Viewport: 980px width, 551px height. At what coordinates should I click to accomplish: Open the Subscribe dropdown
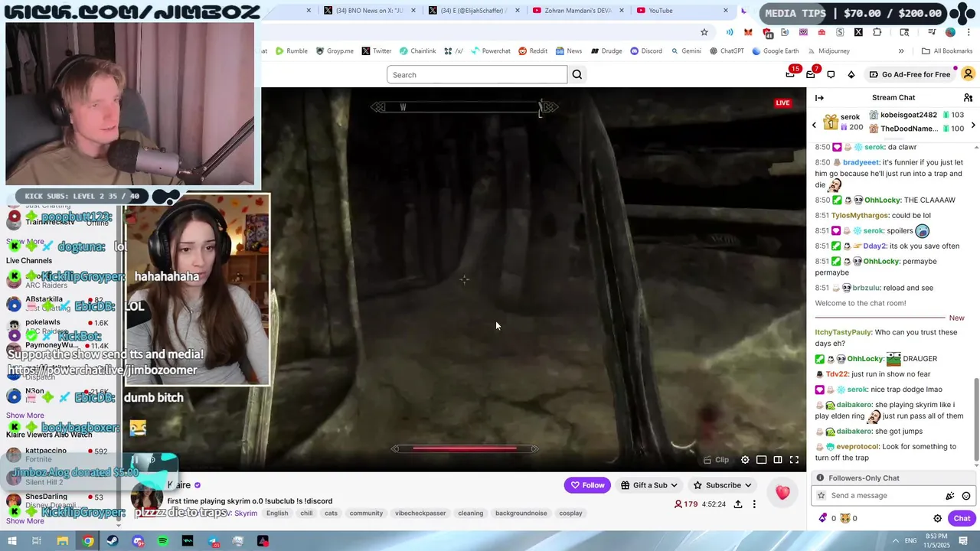pos(722,485)
